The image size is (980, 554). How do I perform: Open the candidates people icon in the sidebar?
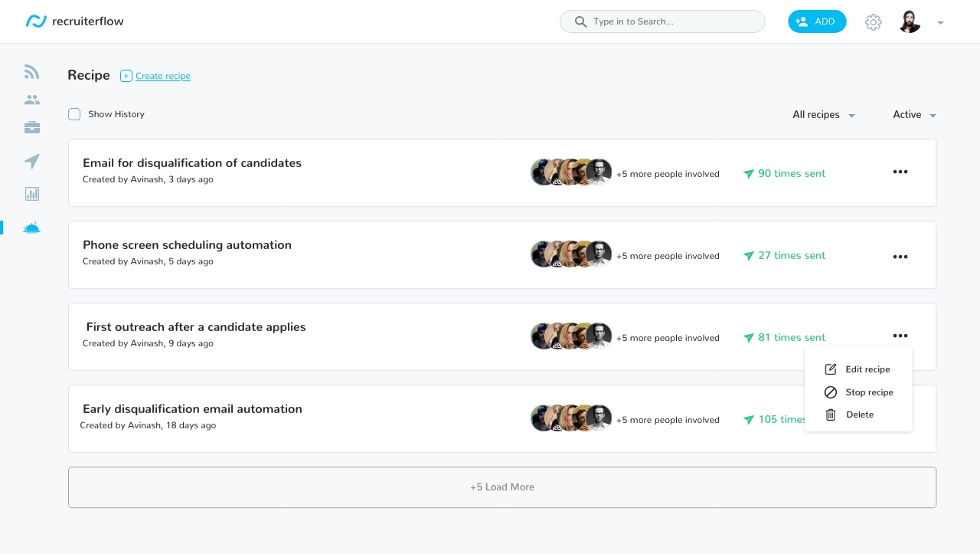point(31,100)
